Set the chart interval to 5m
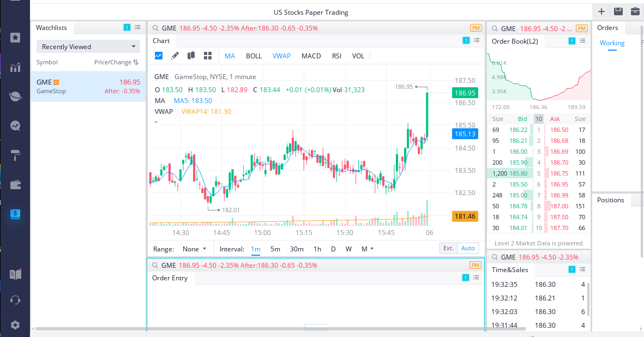 (275, 249)
